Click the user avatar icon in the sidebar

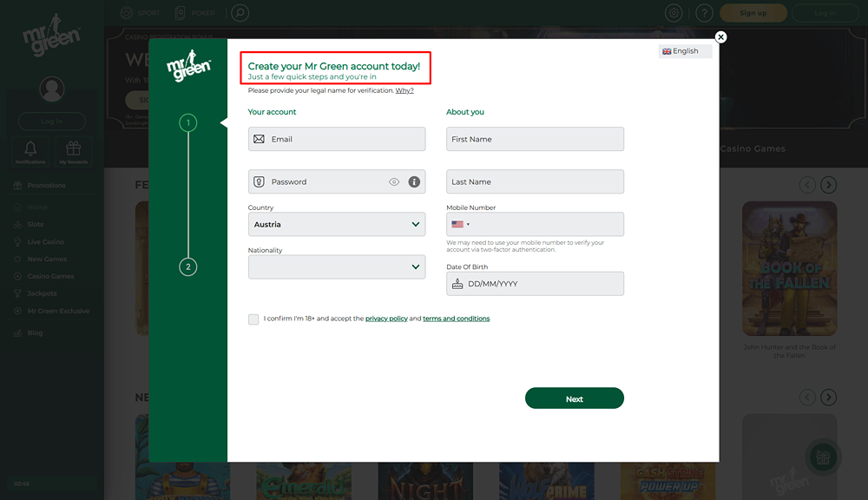pyautogui.click(x=51, y=89)
